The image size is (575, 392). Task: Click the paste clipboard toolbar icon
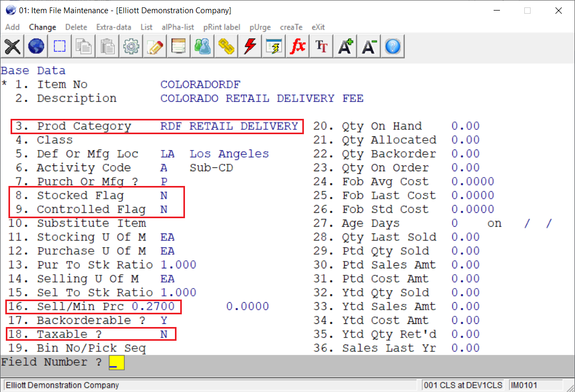107,46
